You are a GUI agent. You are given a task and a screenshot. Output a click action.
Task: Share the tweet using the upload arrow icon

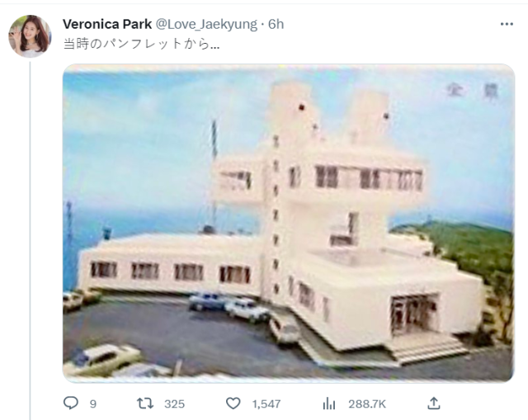[434, 403]
